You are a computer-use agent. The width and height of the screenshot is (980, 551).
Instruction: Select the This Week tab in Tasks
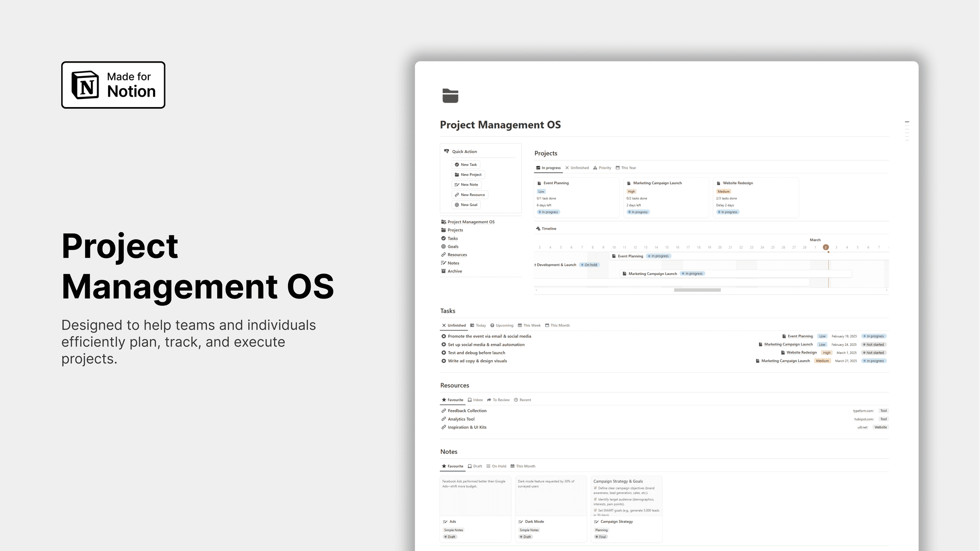[x=529, y=325]
